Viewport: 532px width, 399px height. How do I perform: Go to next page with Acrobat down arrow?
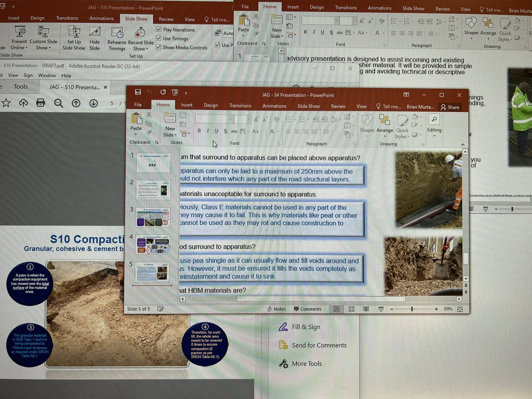pyautogui.click(x=93, y=103)
